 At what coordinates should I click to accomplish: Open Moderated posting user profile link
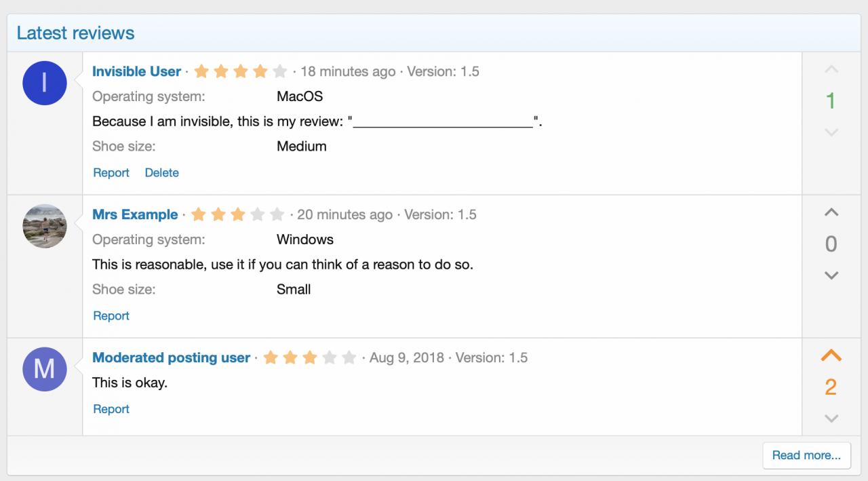pos(171,358)
